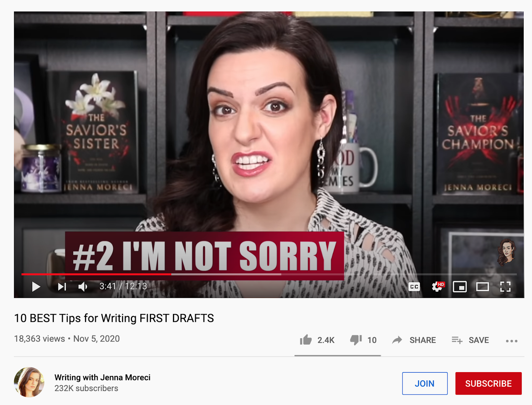Enable miniplayer mode
This screenshot has width=532, height=405.
[460, 286]
